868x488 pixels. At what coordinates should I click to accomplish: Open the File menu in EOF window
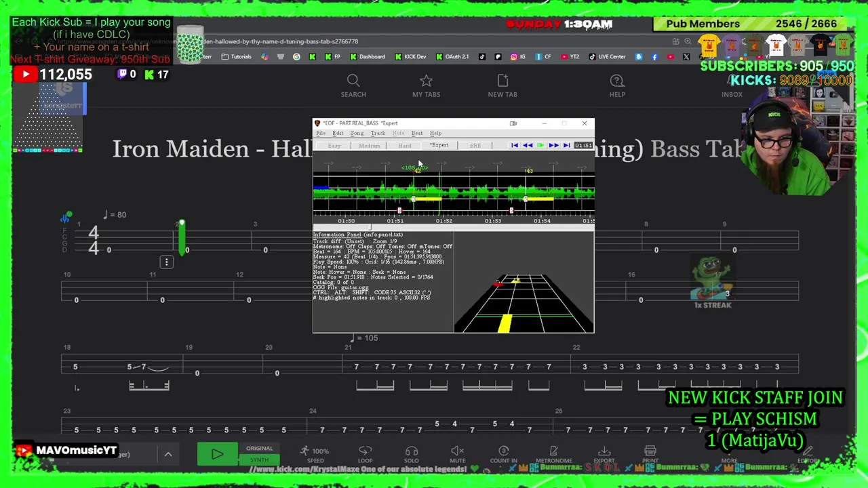click(x=321, y=134)
